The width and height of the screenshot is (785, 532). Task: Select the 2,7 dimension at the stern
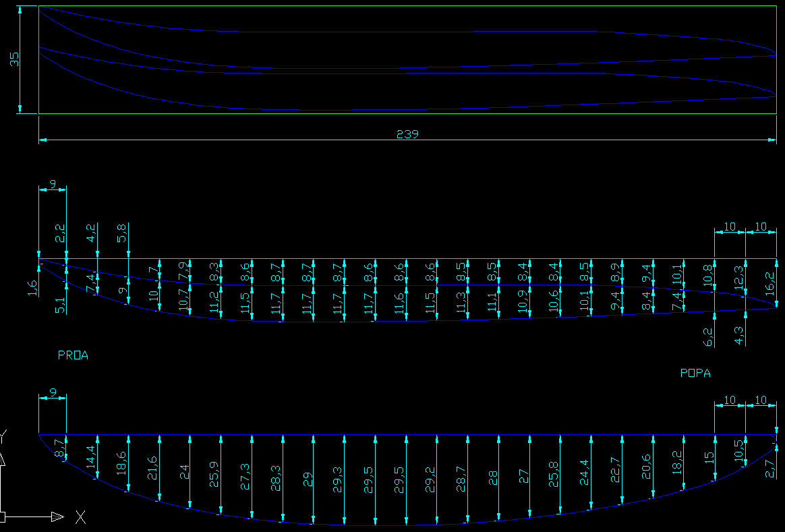[771, 469]
